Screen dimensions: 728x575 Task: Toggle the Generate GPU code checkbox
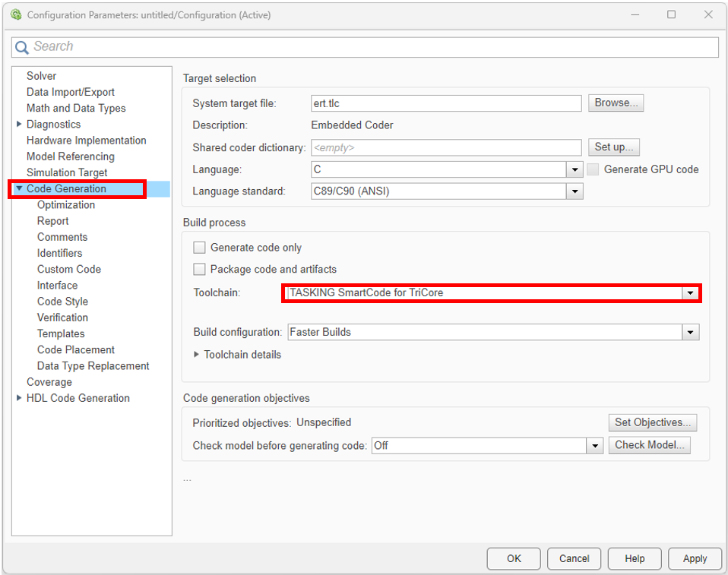point(593,169)
